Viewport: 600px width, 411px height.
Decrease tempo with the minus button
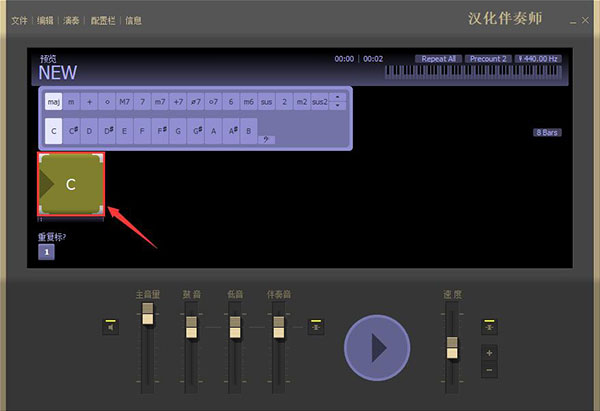(489, 370)
